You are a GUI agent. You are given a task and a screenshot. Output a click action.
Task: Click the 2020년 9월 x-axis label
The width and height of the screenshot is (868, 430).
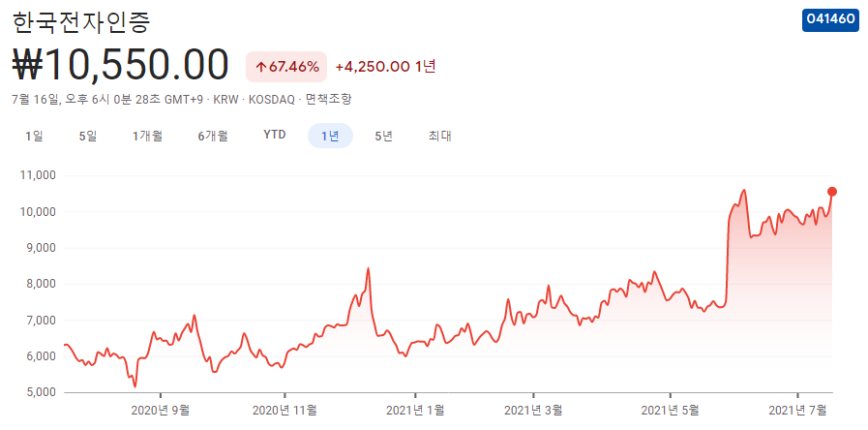161,411
